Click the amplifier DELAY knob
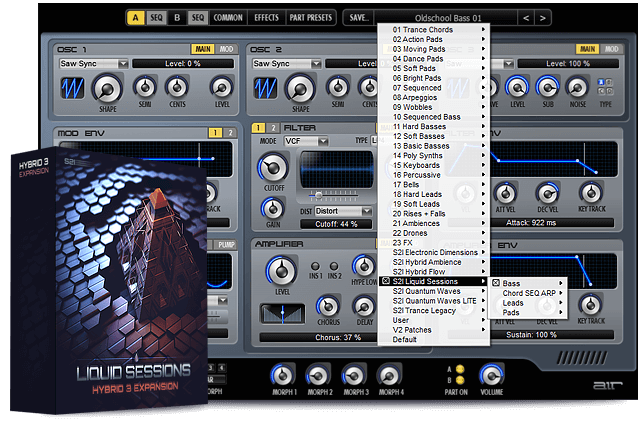The height and width of the screenshot is (426, 644). pyautogui.click(x=364, y=306)
